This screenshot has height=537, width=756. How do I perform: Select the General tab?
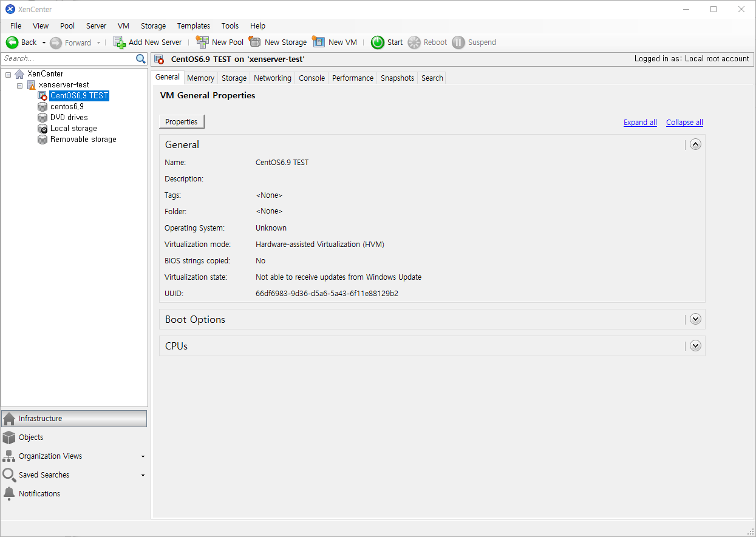[168, 77]
